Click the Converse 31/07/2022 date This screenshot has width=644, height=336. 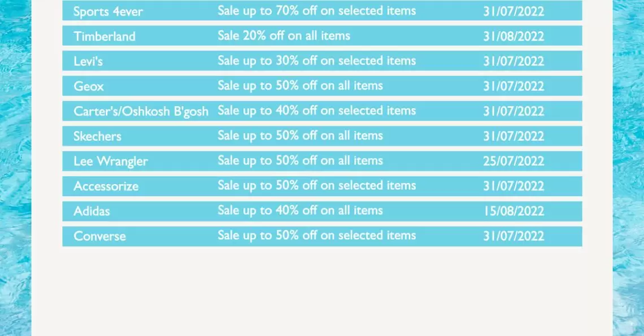[x=514, y=236]
